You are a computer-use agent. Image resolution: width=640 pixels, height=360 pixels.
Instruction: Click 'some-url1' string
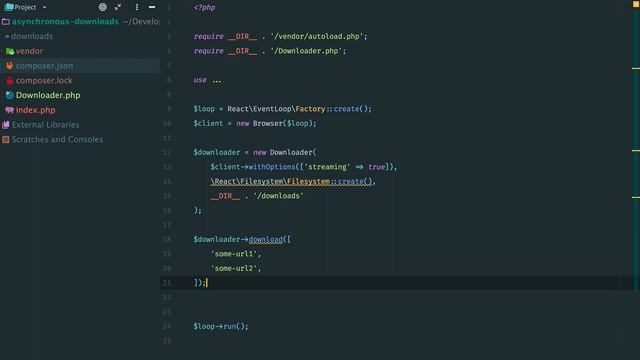[234, 254]
